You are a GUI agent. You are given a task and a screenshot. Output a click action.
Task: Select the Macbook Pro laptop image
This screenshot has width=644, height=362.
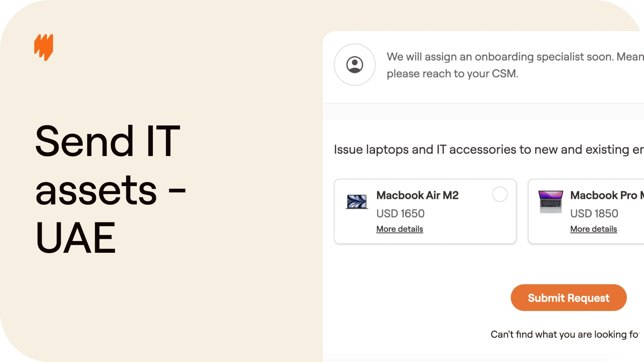pyautogui.click(x=550, y=202)
